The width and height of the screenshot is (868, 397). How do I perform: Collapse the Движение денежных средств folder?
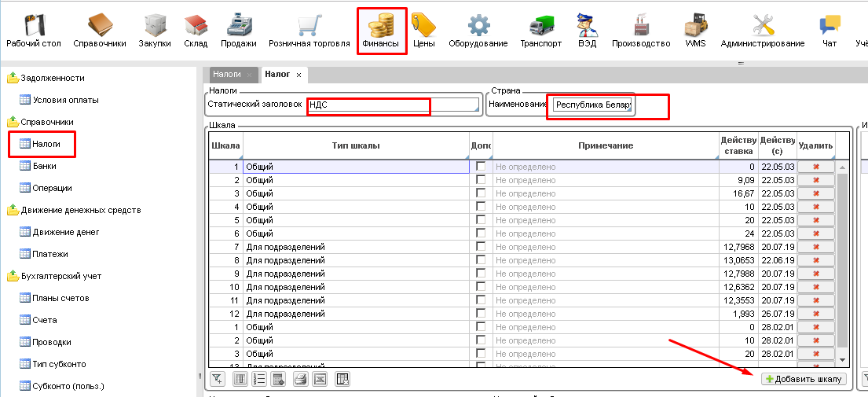(13, 210)
